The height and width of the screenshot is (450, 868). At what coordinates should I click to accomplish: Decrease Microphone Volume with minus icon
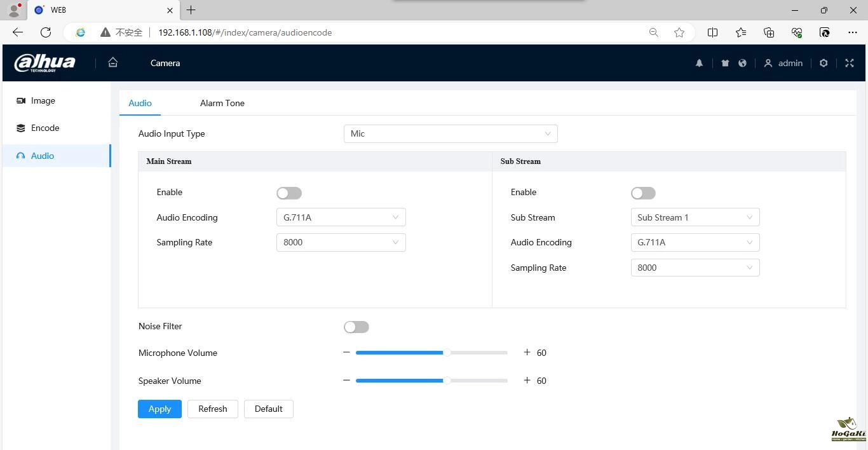coord(346,352)
